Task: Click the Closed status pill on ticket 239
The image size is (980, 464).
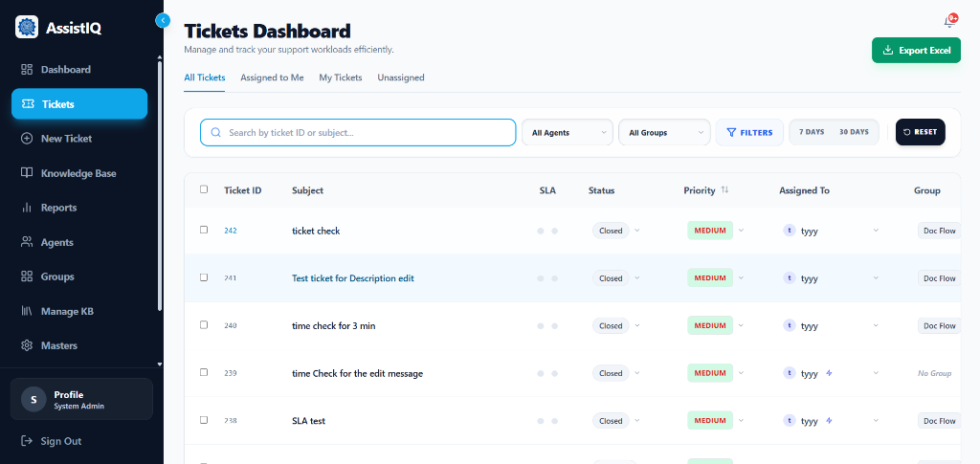Action: [x=611, y=373]
